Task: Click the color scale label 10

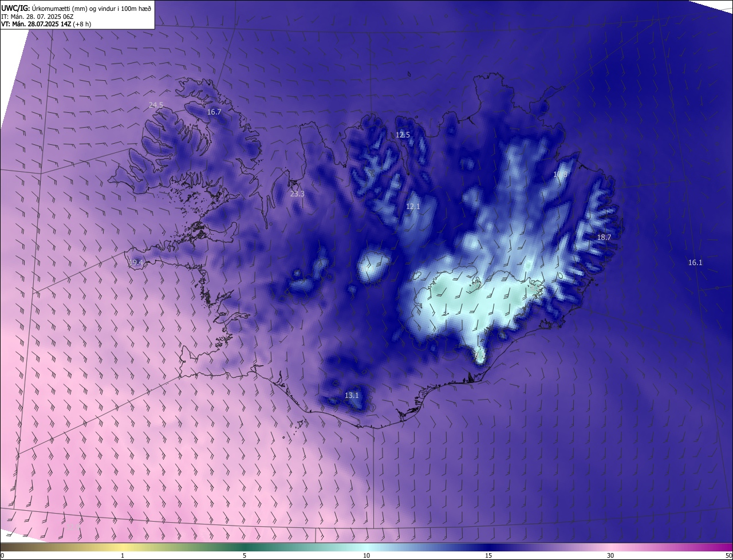Action: point(366,555)
